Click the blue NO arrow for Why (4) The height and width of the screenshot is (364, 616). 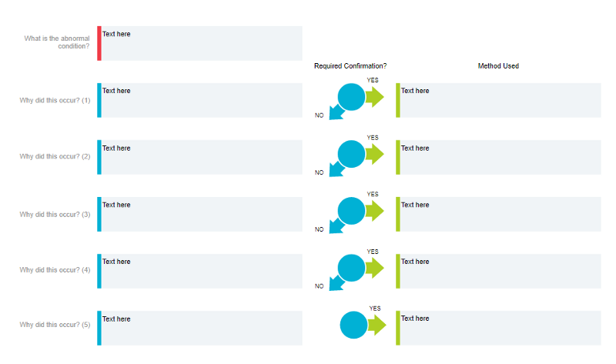coord(336,284)
